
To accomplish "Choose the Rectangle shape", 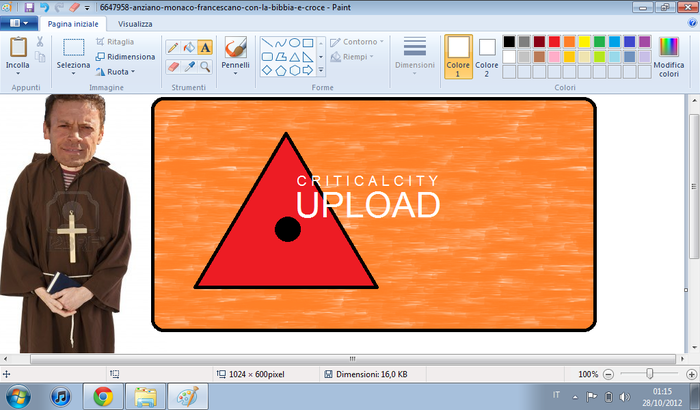I will pos(308,43).
